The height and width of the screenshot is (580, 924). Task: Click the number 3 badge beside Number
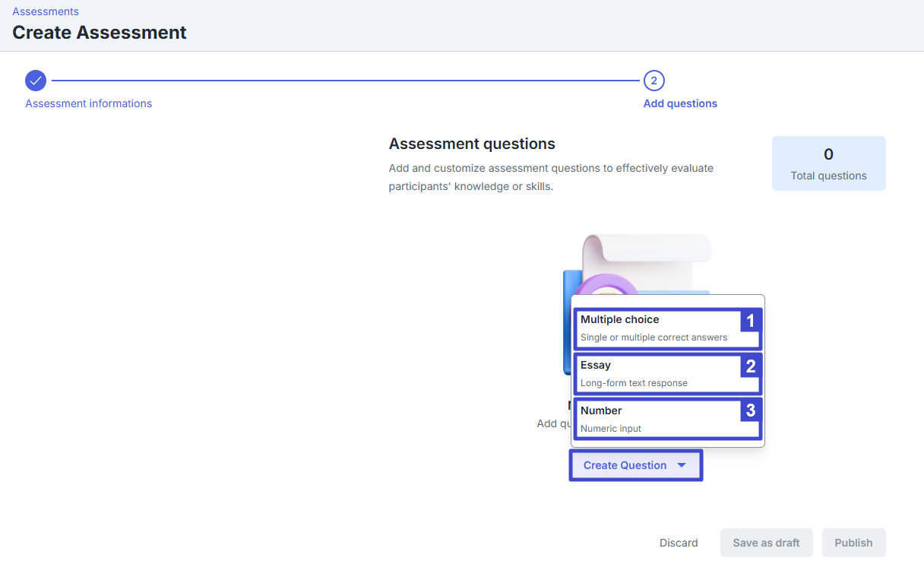[x=750, y=411]
